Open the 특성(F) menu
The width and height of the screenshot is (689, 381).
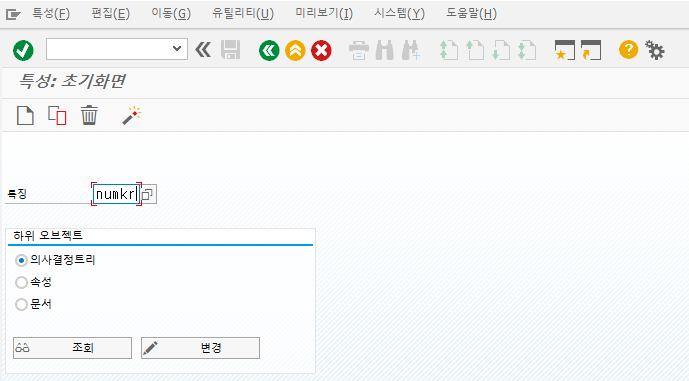click(51, 14)
